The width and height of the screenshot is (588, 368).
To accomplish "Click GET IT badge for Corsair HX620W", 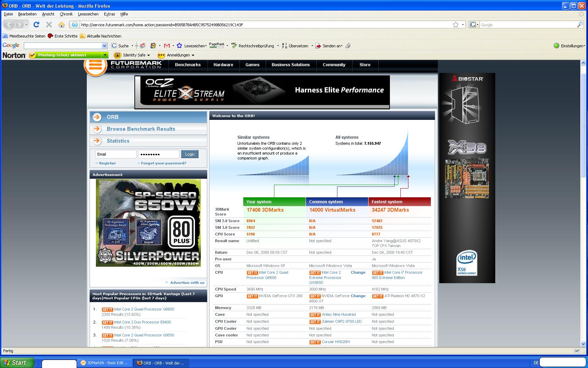I will click(315, 342).
